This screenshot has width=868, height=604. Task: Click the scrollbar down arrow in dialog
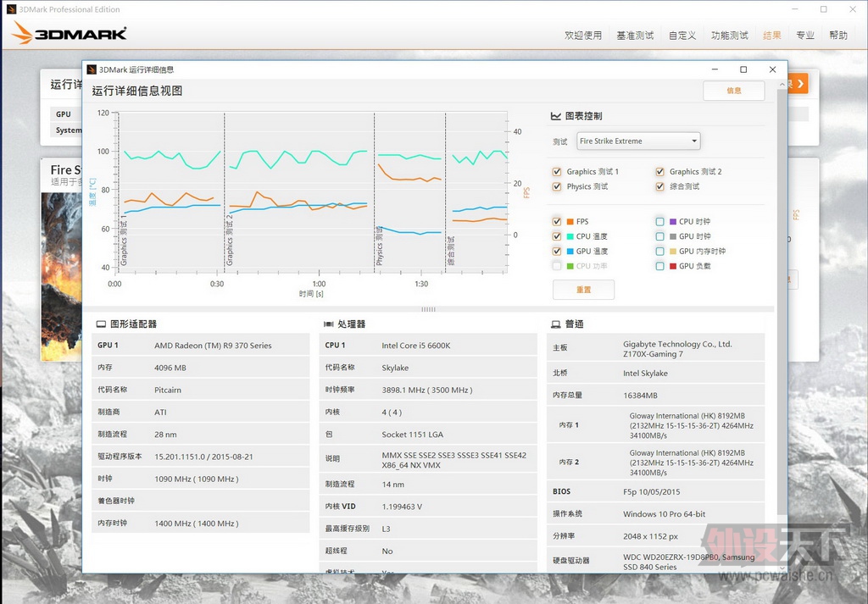782,568
